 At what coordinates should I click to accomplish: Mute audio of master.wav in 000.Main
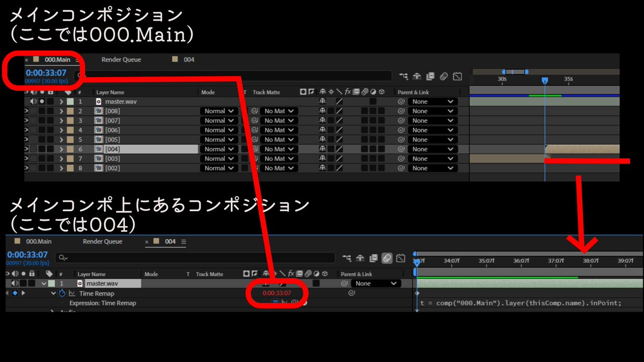coord(34,101)
